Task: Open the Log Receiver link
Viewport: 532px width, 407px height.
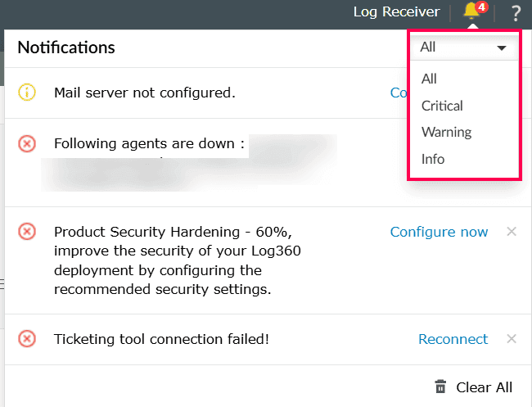Action: (396, 12)
